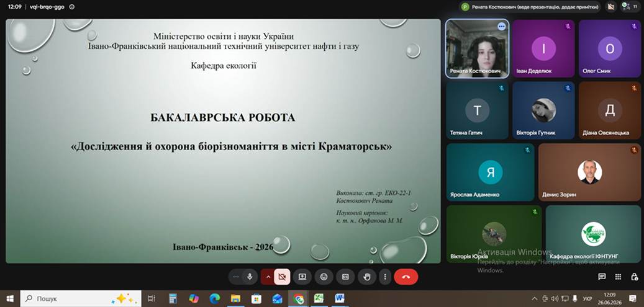This screenshot has width=644, height=307.
Task: Open host controls via the lock icon
Action: pos(634,277)
